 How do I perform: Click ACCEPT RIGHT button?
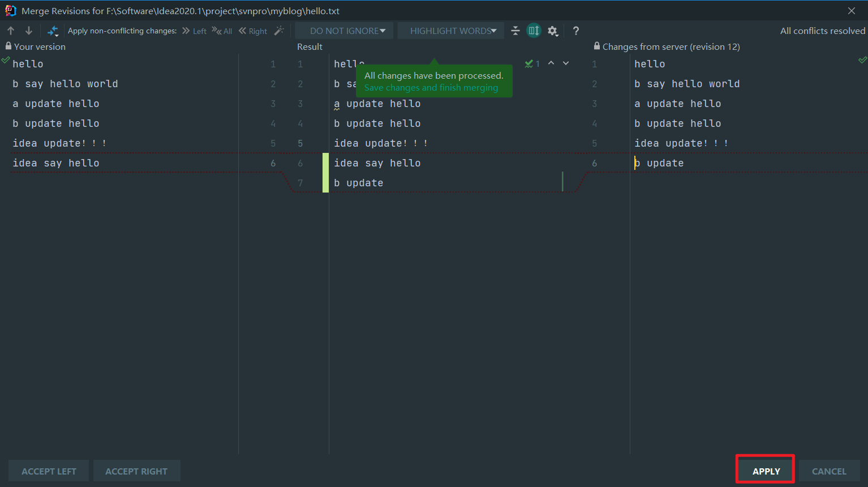click(x=136, y=471)
